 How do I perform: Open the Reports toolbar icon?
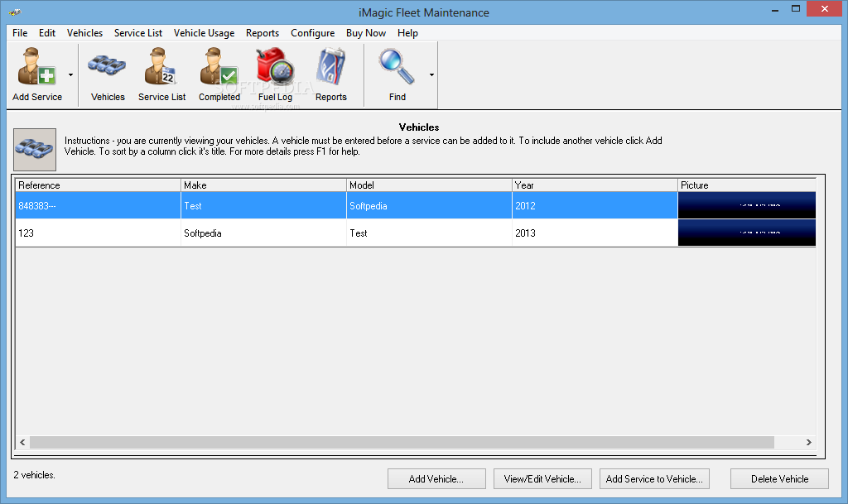pos(331,66)
